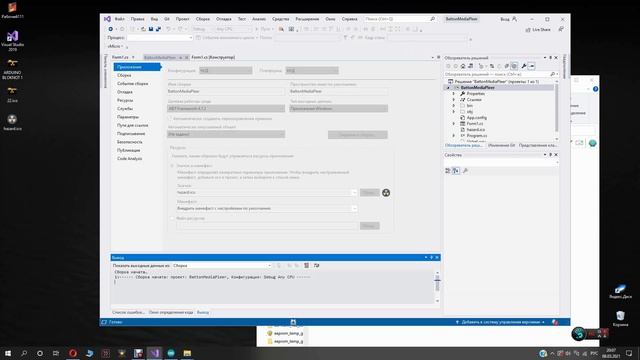Select the Пути для ссылок settings page
Screen dimensions: 640x360
pos(133,125)
